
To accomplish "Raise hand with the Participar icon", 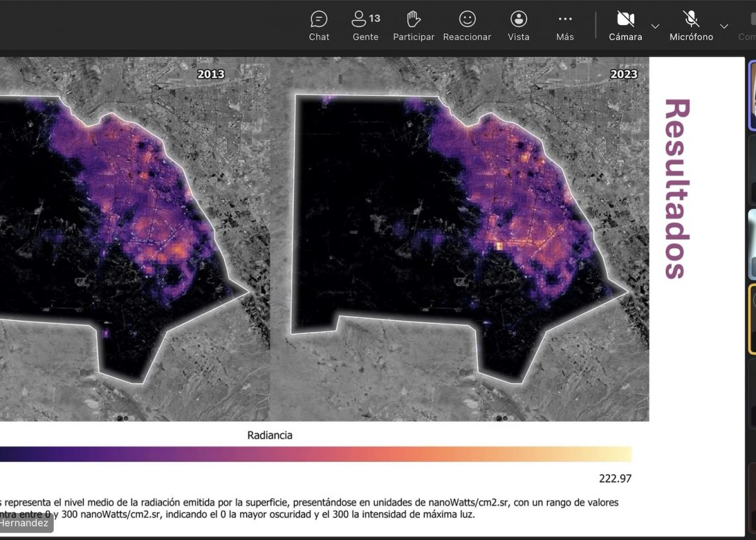I will [x=413, y=26].
